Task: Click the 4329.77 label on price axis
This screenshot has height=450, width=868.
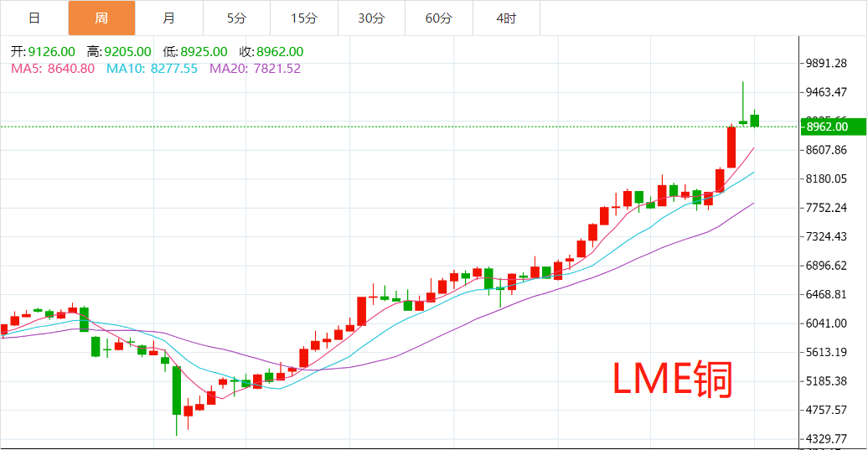Action: point(824,438)
